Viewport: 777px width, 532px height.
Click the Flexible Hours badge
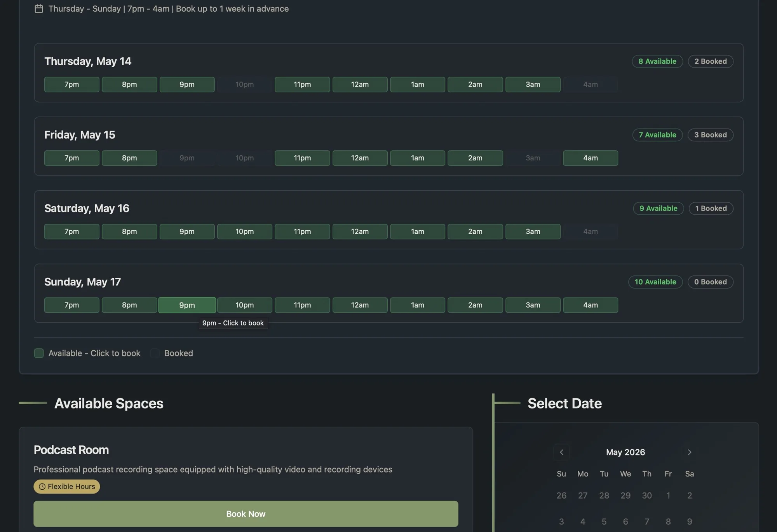[x=67, y=487]
